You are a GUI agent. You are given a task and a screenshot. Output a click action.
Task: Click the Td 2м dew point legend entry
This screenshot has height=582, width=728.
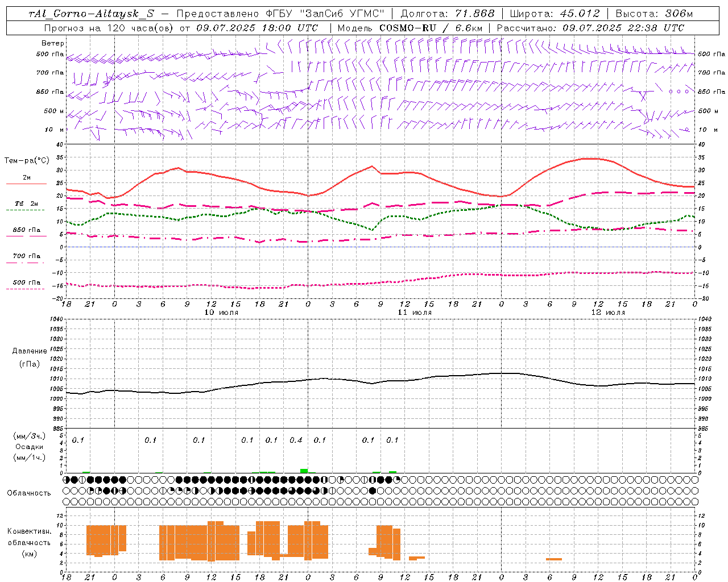click(x=26, y=203)
